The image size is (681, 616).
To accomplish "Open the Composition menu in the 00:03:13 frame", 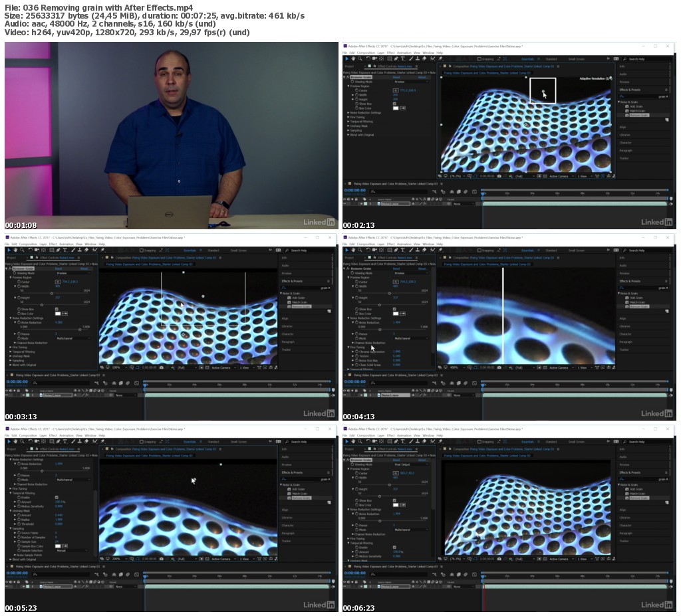I will [x=28, y=244].
